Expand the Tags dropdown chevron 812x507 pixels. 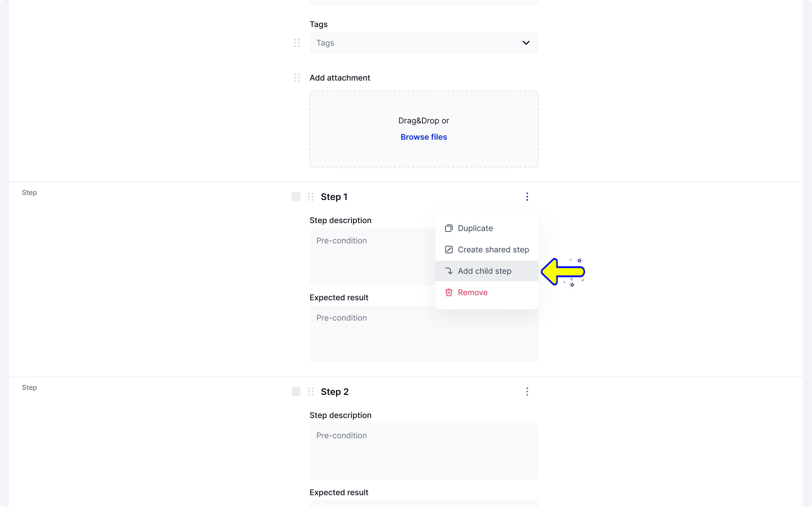click(526, 43)
